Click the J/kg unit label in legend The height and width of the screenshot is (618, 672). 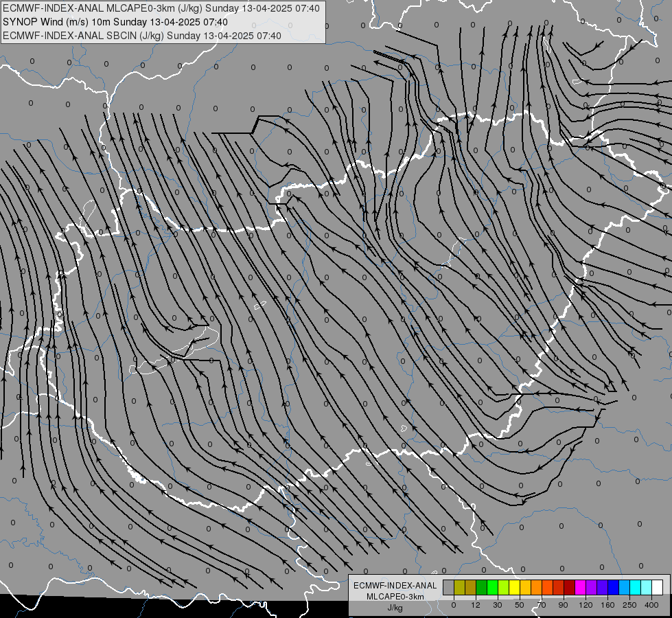pos(395,608)
